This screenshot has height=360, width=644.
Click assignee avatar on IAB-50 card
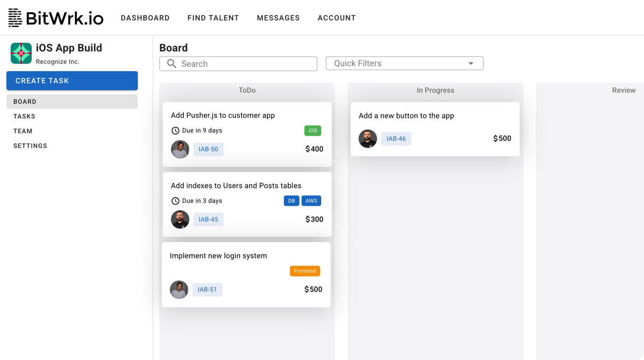click(180, 149)
